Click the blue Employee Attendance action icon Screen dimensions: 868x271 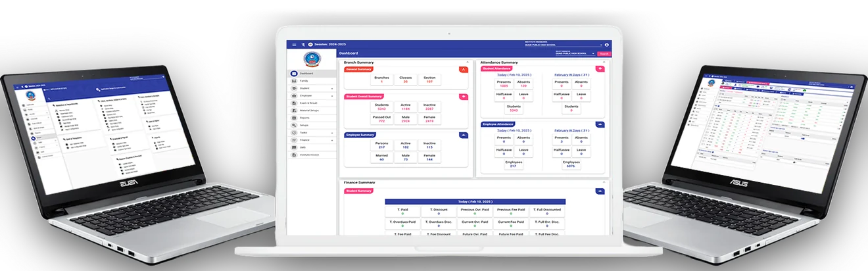(600, 124)
